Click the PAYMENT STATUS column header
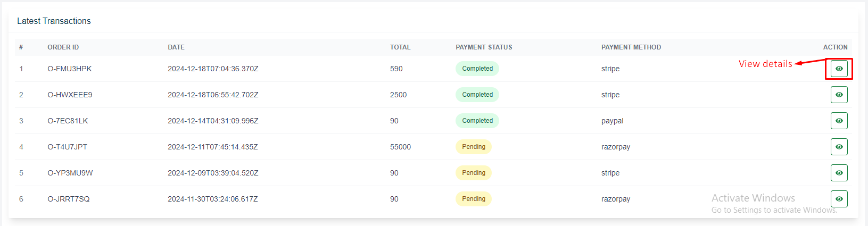 point(484,47)
